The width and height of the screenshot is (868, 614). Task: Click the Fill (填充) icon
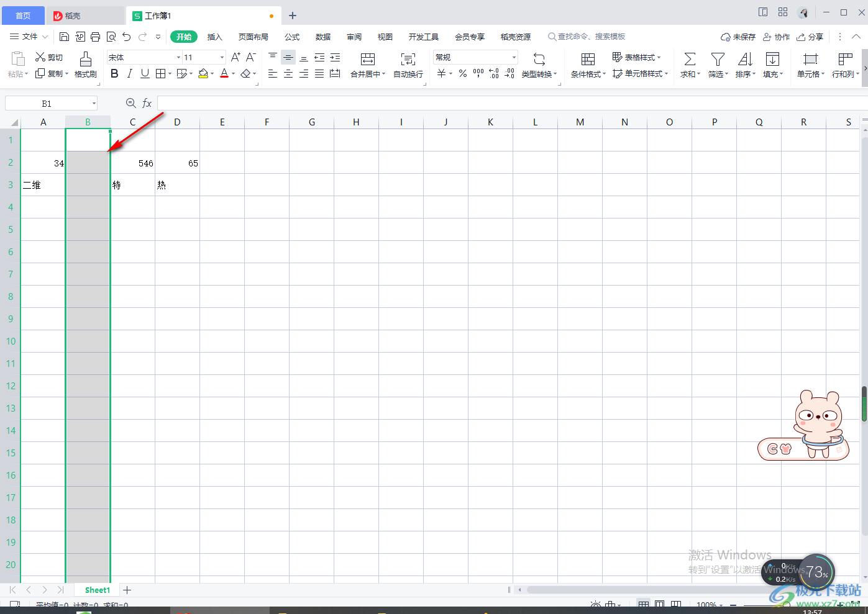point(772,59)
